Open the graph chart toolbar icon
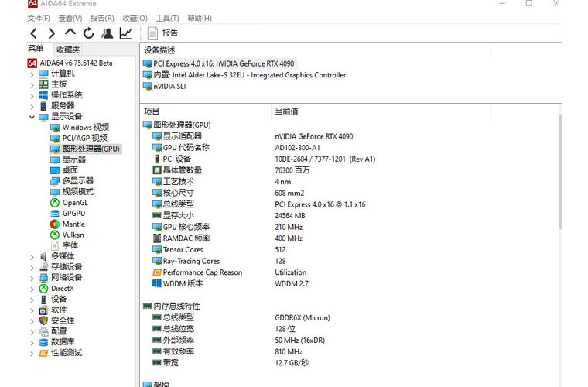This screenshot has width=588, height=387. (125, 33)
